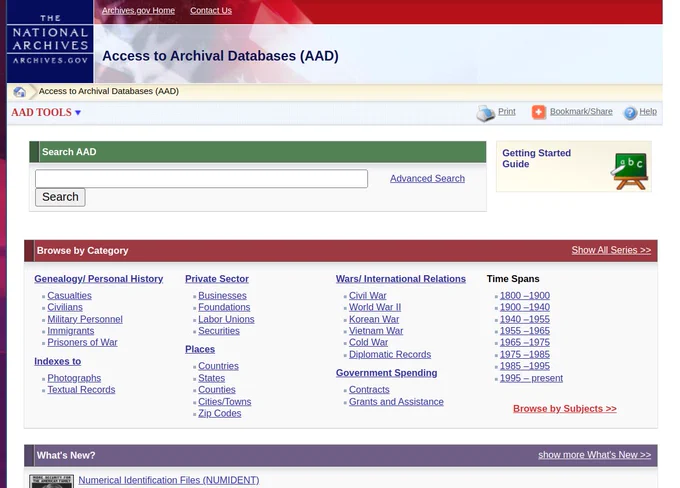Open Show All Series link
The image size is (680, 488).
[x=611, y=250]
